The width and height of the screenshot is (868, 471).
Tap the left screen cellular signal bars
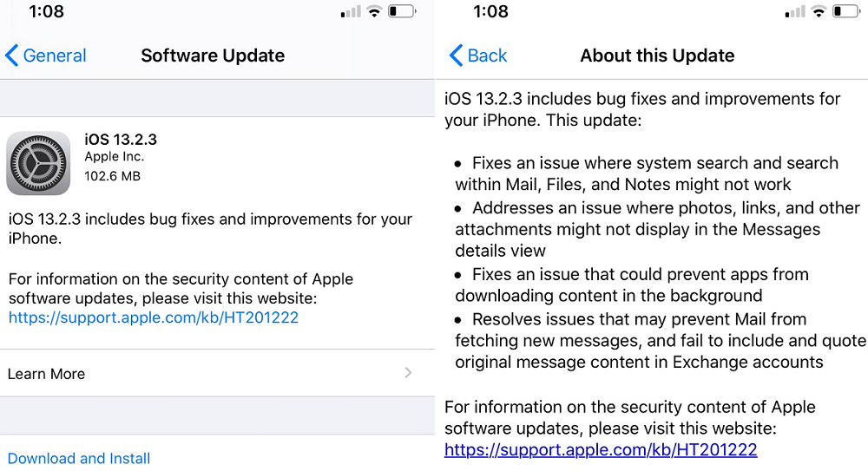[350, 12]
